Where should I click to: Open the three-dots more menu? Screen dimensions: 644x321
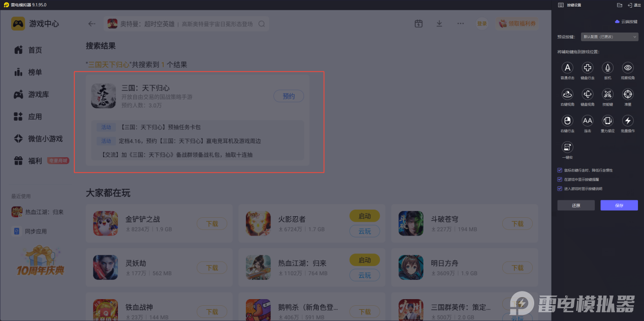coord(461,23)
